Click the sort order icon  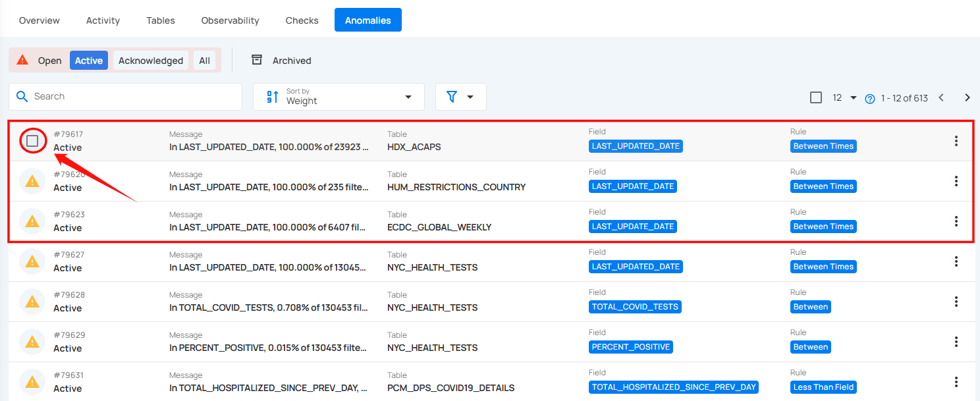(272, 97)
